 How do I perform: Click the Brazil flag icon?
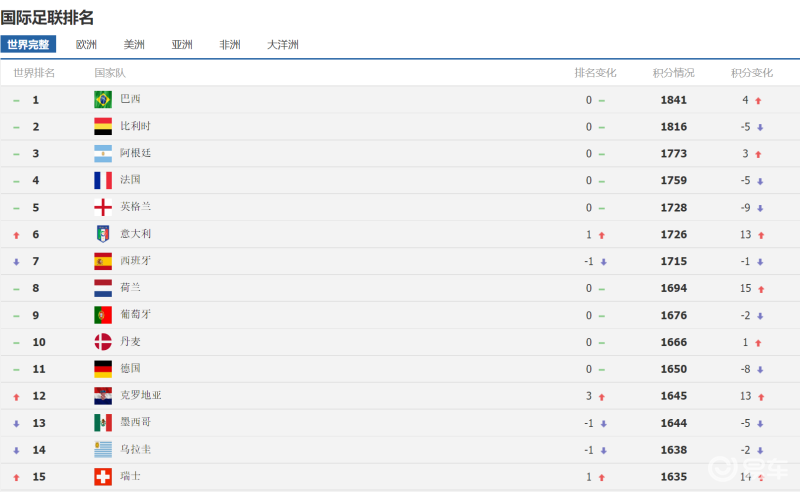(103, 99)
